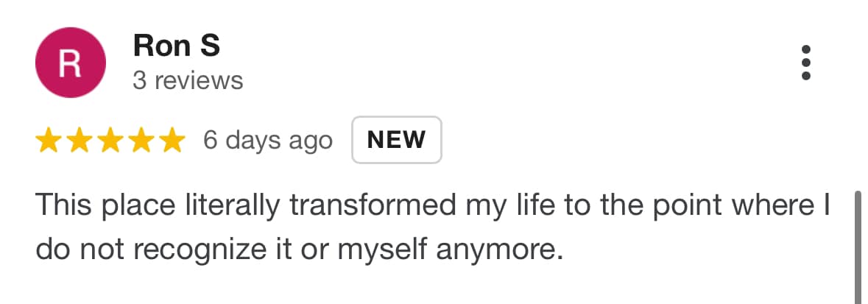Image resolution: width=868 pixels, height=304 pixels.
Task: Click the second yellow rating star
Action: click(x=80, y=140)
